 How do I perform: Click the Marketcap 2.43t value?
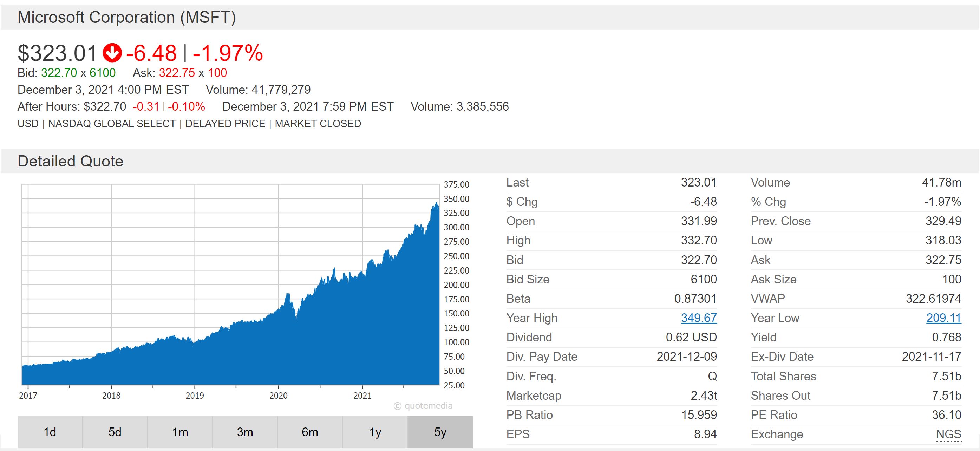(704, 396)
